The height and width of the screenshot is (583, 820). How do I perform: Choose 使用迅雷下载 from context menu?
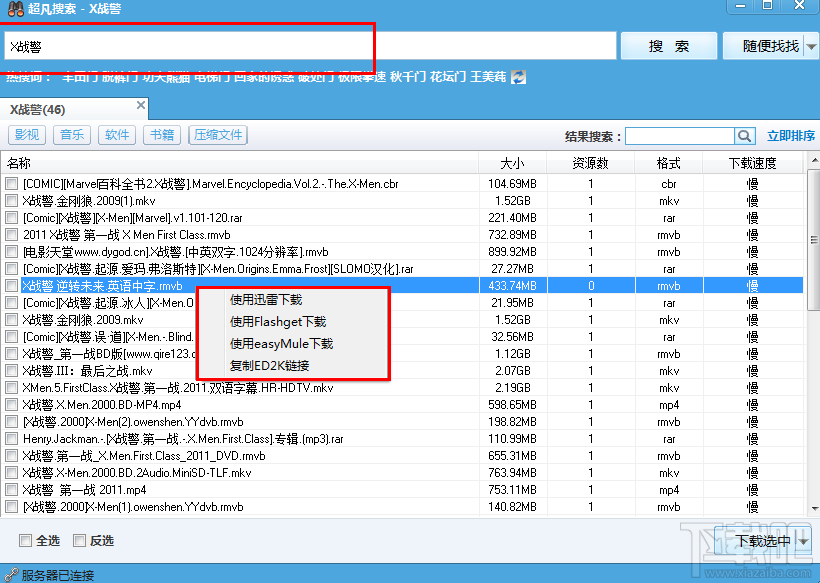coord(266,300)
